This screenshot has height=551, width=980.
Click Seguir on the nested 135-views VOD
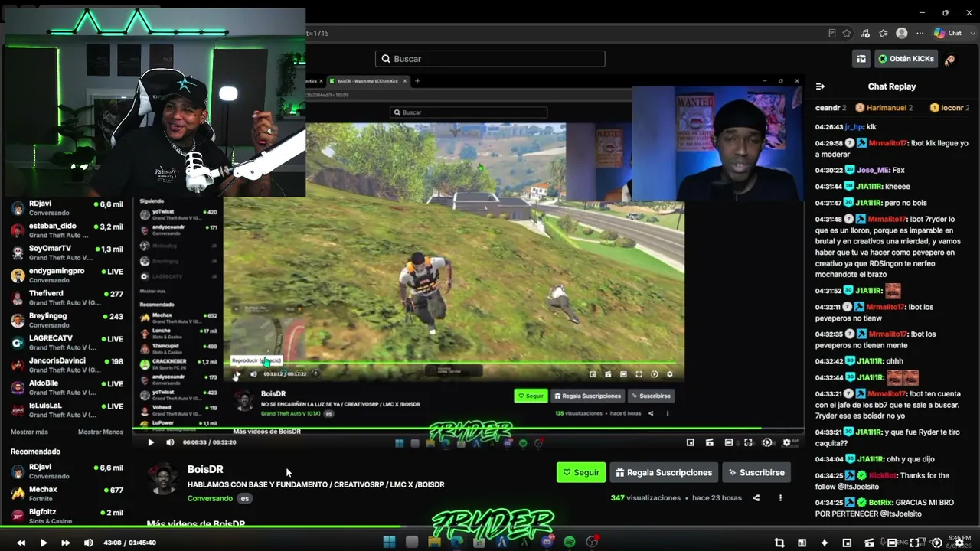point(530,396)
